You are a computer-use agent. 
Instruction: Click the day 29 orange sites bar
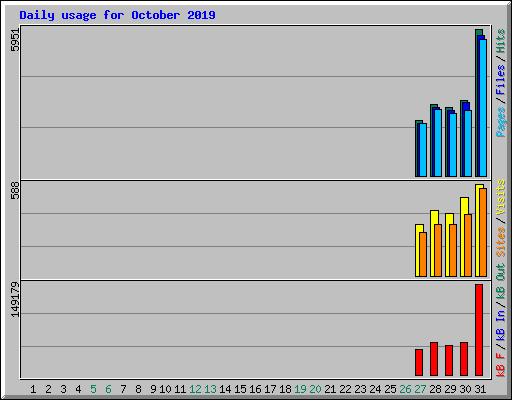(x=453, y=250)
